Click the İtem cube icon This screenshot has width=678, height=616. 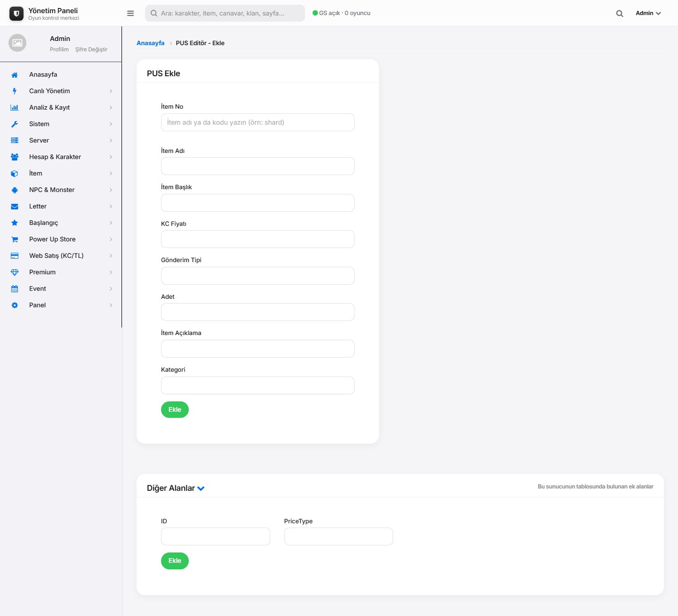point(15,174)
